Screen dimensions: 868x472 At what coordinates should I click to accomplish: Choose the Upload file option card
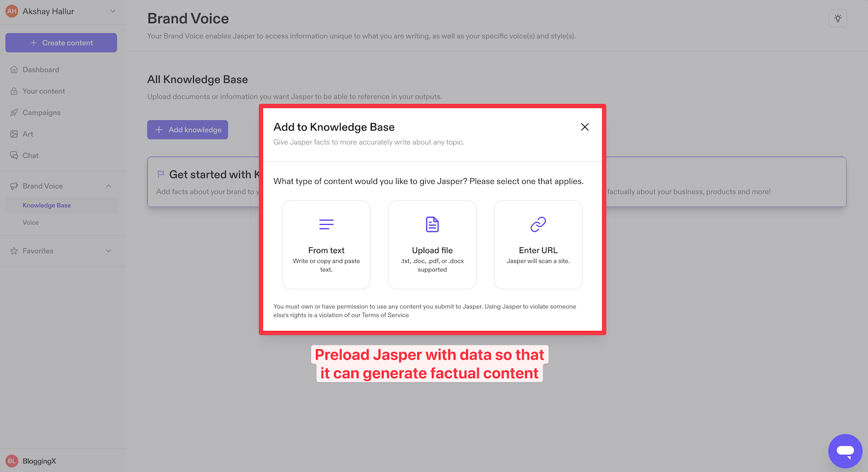(x=432, y=245)
